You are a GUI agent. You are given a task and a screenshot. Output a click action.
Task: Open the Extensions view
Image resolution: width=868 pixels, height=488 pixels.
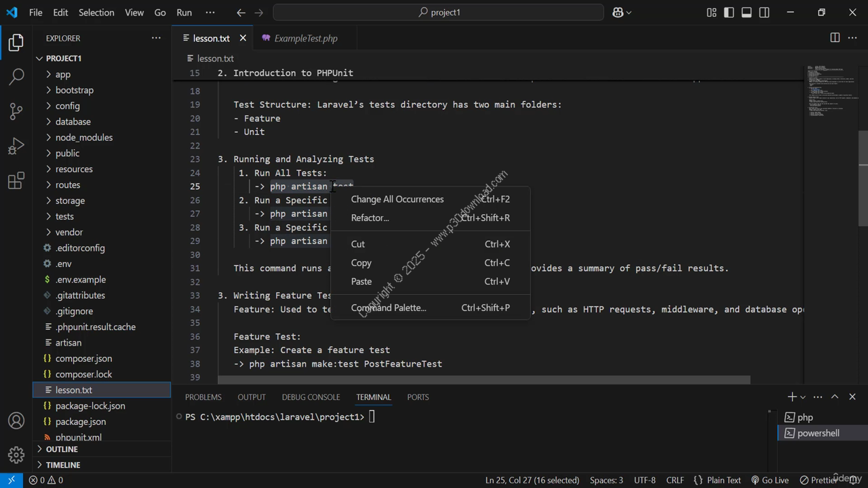pos(16,180)
